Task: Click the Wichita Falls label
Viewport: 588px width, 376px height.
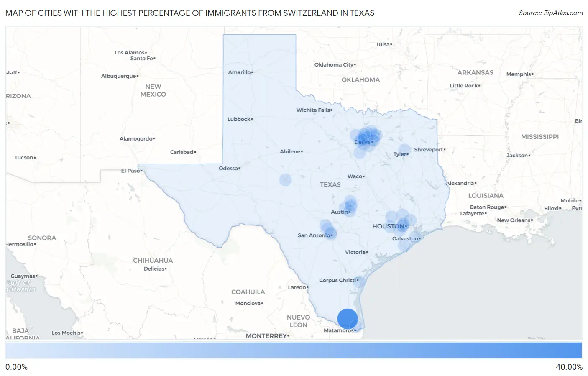Action: pos(313,110)
